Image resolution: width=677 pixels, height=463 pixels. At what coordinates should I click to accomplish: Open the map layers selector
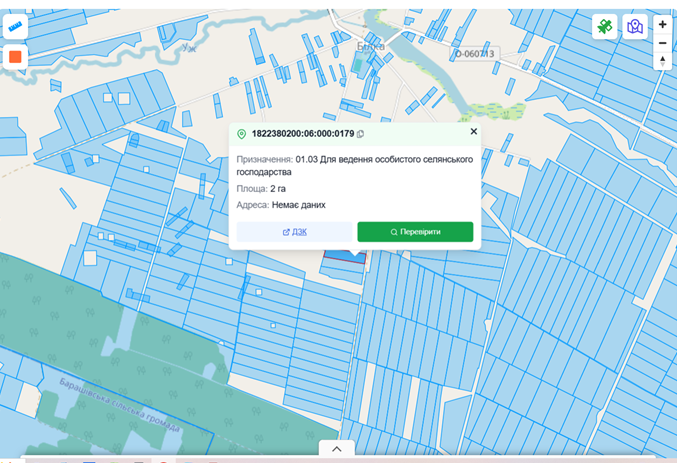(635, 27)
